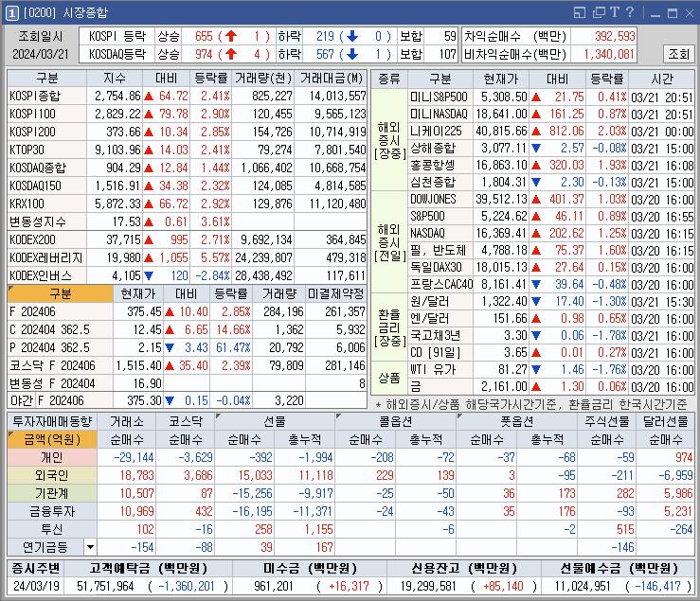Click the P 202404 362.5 put option row
Image resolution: width=700 pixels, height=601 pixels.
click(187, 347)
